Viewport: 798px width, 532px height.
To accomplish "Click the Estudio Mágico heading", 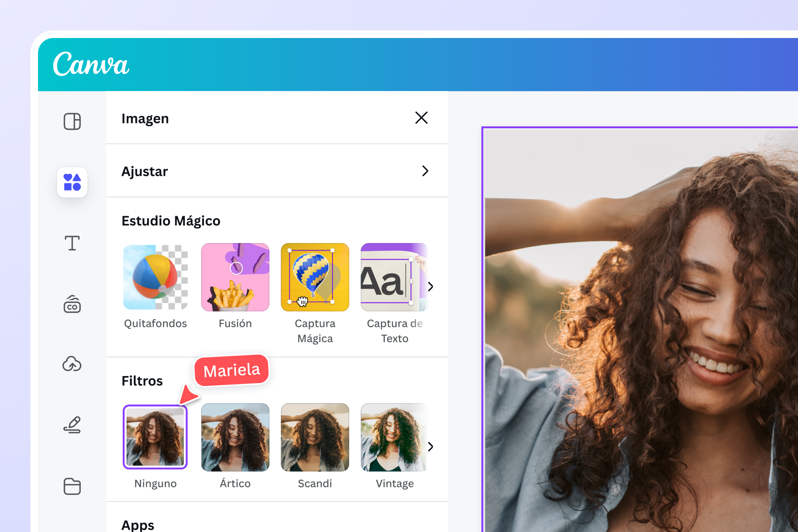I will 171,221.
